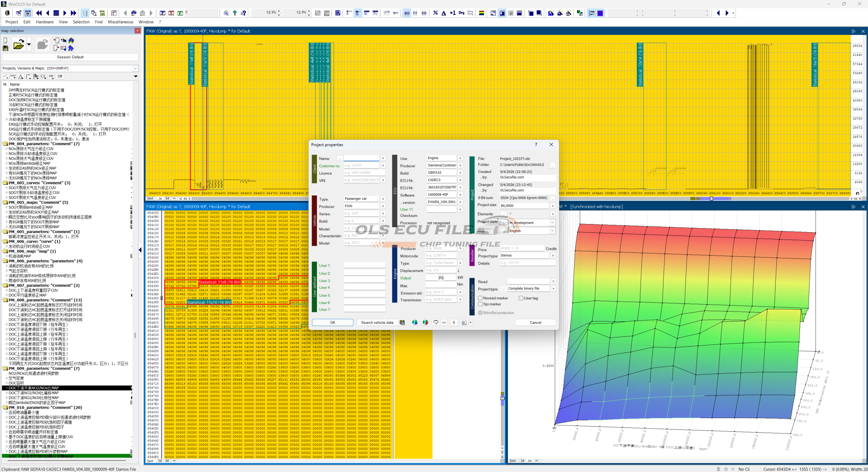Click the fast forward double-arrow toolbar icon
The width and height of the screenshot is (868, 472).
click(74, 13)
